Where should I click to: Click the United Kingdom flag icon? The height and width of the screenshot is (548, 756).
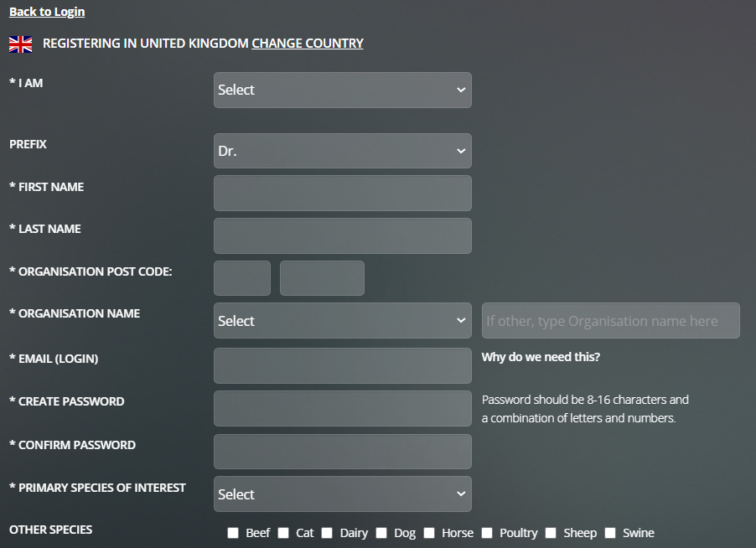tap(21, 44)
